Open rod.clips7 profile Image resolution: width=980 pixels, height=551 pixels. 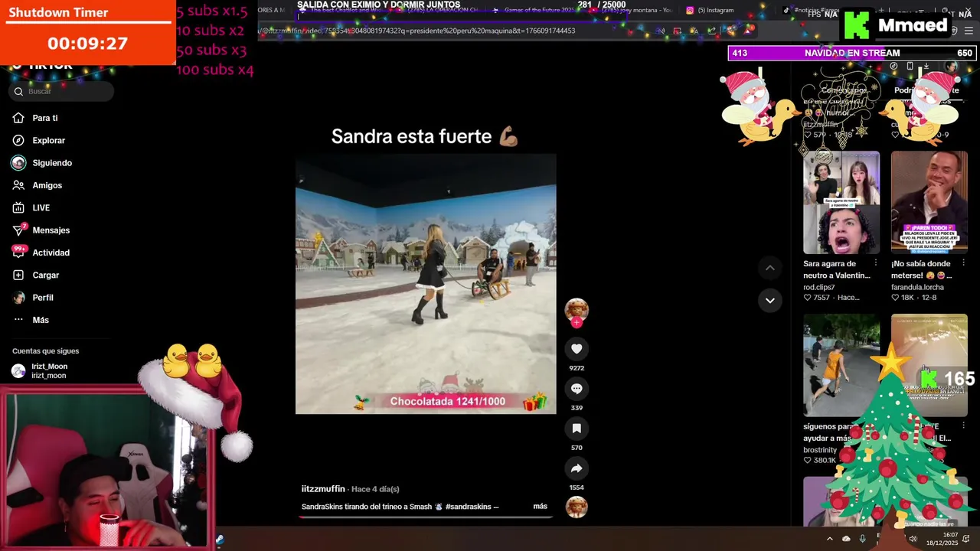pyautogui.click(x=819, y=288)
